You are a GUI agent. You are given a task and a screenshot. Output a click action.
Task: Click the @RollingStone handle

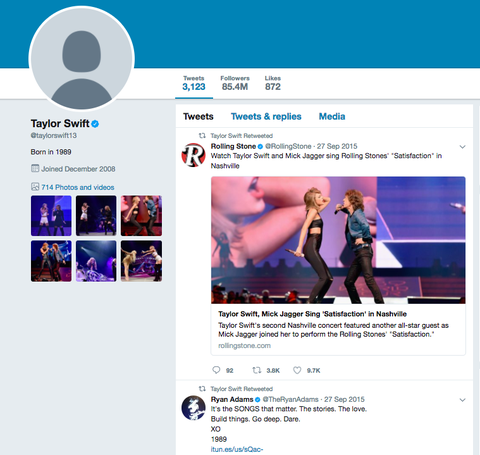288,146
